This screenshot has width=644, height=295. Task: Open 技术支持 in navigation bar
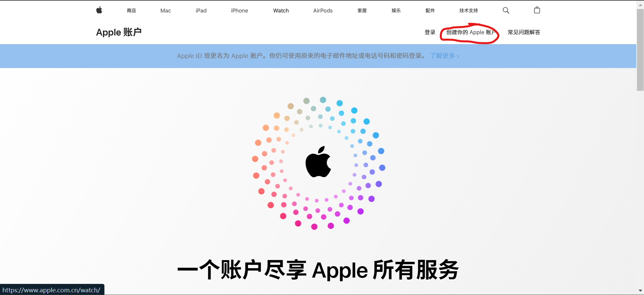tap(468, 10)
